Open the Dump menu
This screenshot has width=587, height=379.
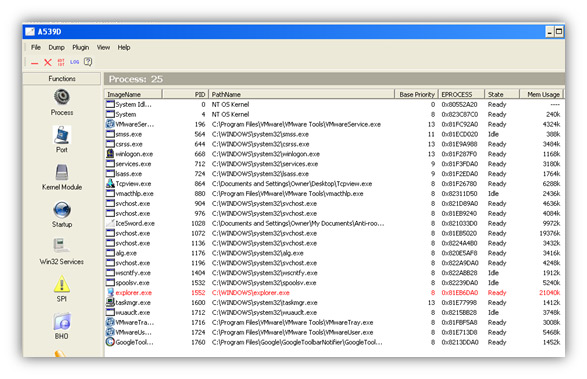click(x=57, y=47)
